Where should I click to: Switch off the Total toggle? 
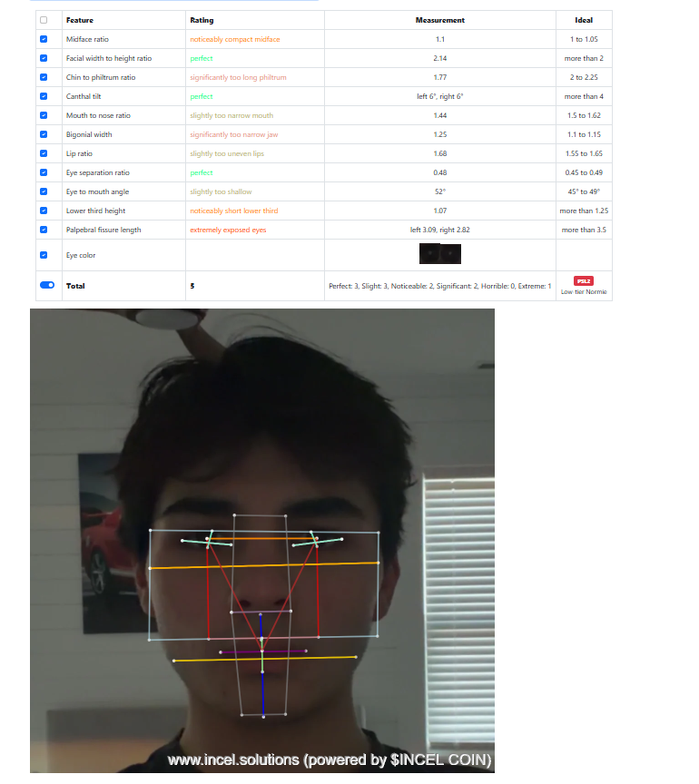point(47,285)
